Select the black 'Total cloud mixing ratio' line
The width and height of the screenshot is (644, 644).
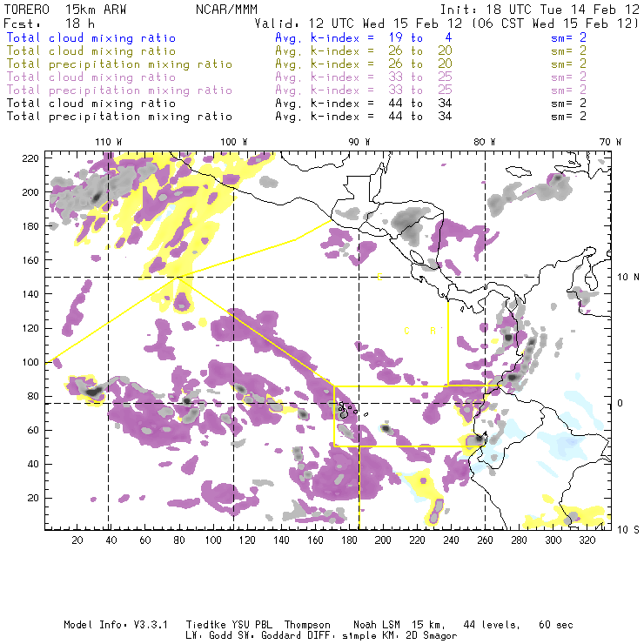(91, 104)
